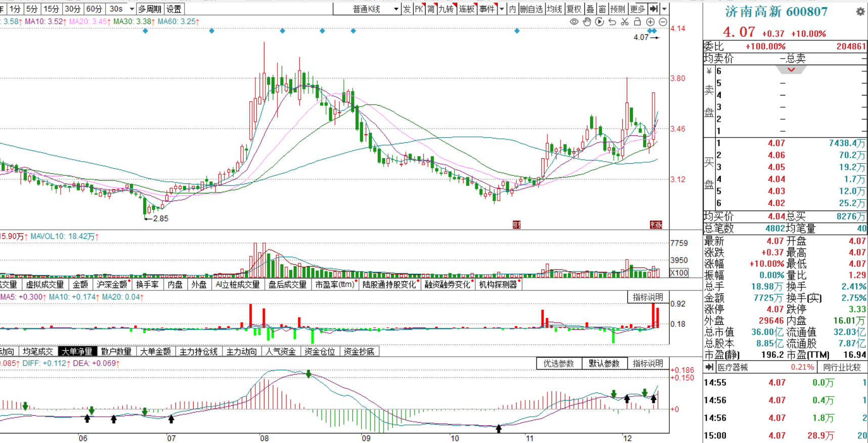Switch to 1分 period
868x443 pixels.
coord(15,9)
